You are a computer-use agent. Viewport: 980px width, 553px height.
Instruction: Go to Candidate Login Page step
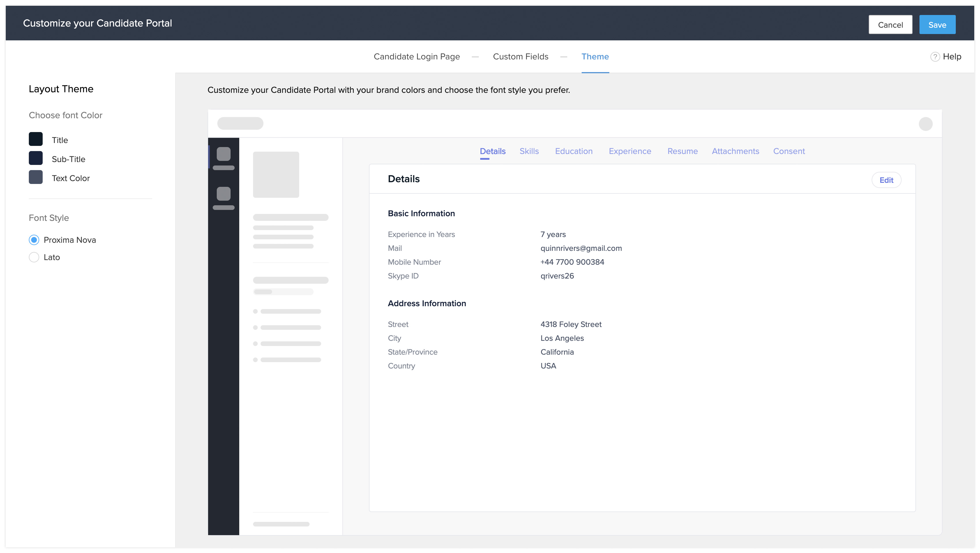pos(416,57)
